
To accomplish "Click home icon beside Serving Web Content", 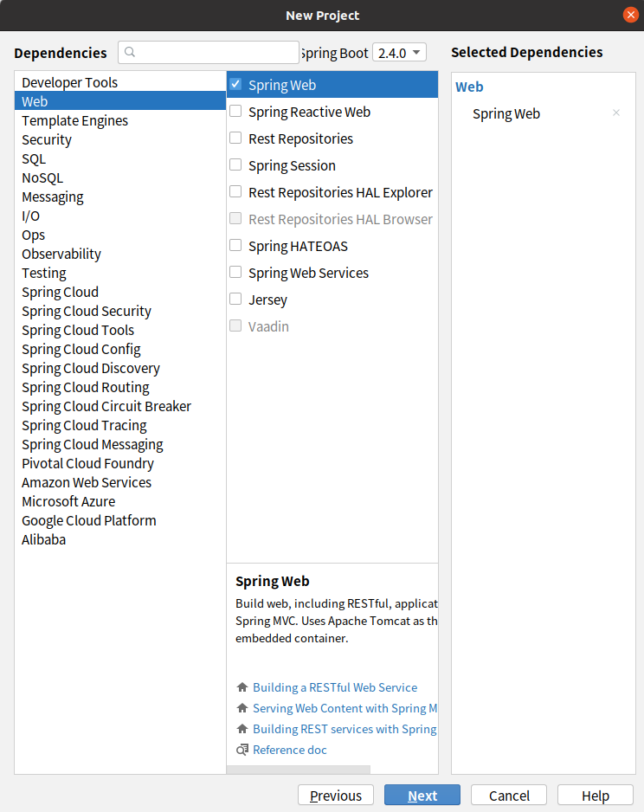I will pos(241,708).
